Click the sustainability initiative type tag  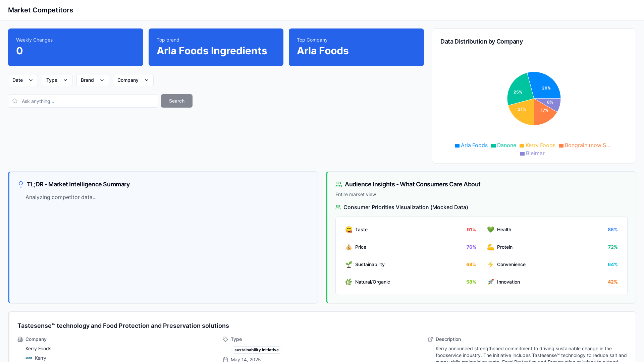click(257, 350)
